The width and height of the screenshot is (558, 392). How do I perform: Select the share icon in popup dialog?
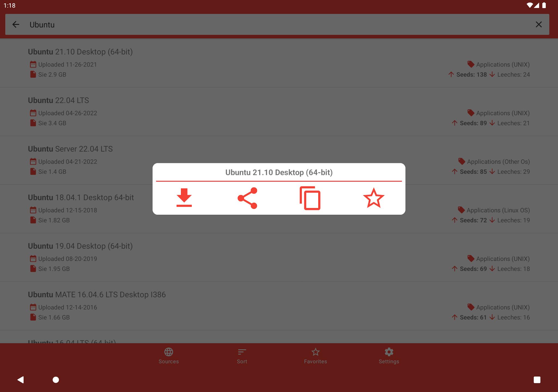point(247,198)
